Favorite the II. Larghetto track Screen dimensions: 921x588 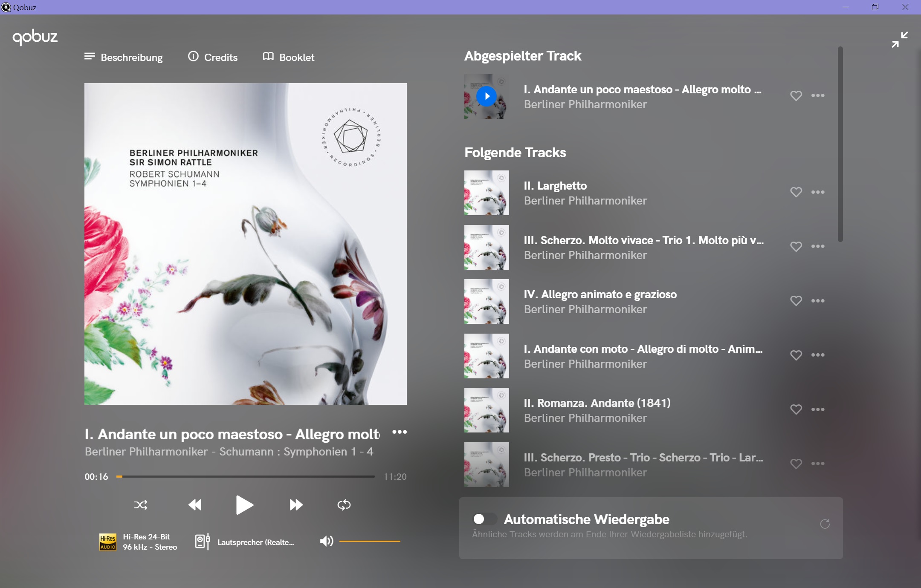point(796,192)
